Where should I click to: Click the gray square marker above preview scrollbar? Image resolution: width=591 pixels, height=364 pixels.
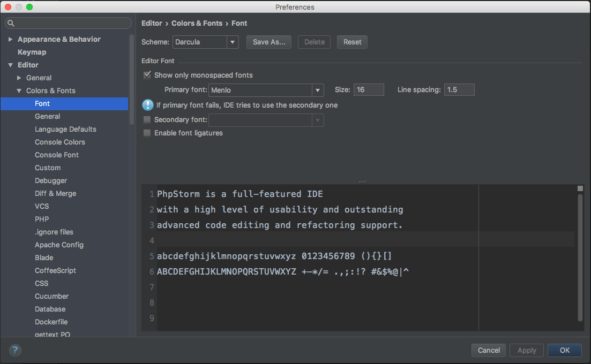click(x=580, y=188)
